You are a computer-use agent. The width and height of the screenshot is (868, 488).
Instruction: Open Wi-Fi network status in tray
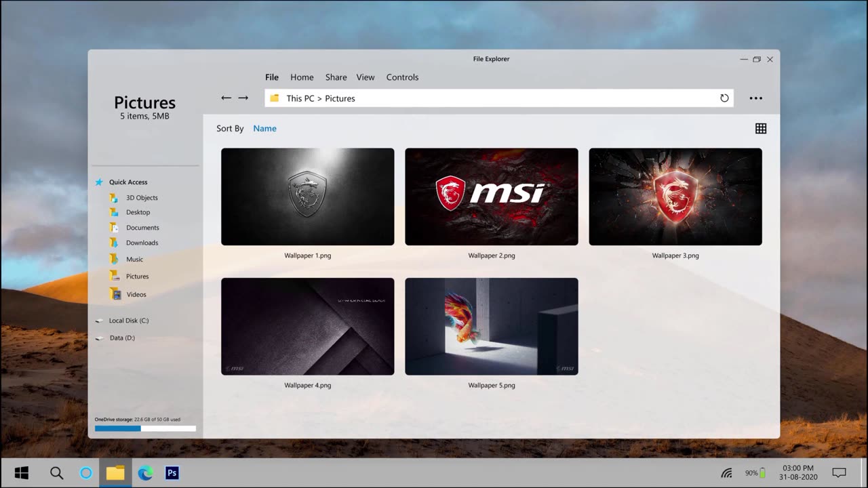pos(726,473)
